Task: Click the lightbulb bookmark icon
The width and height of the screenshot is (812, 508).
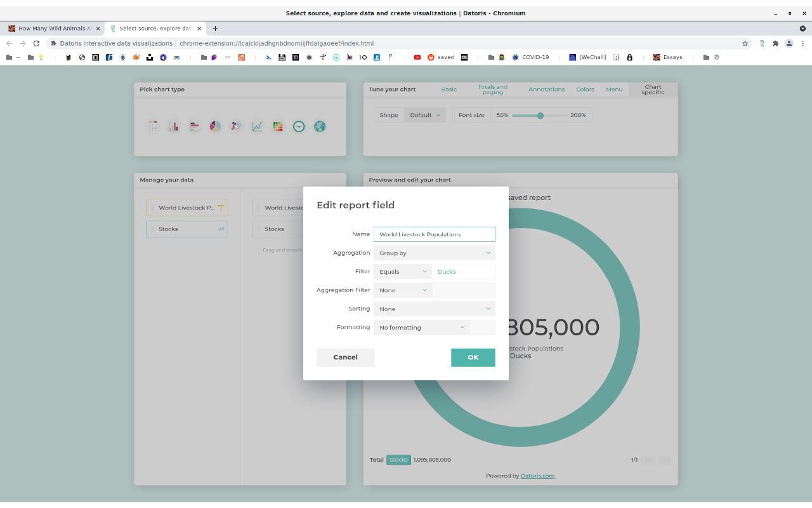Action: [x=41, y=57]
